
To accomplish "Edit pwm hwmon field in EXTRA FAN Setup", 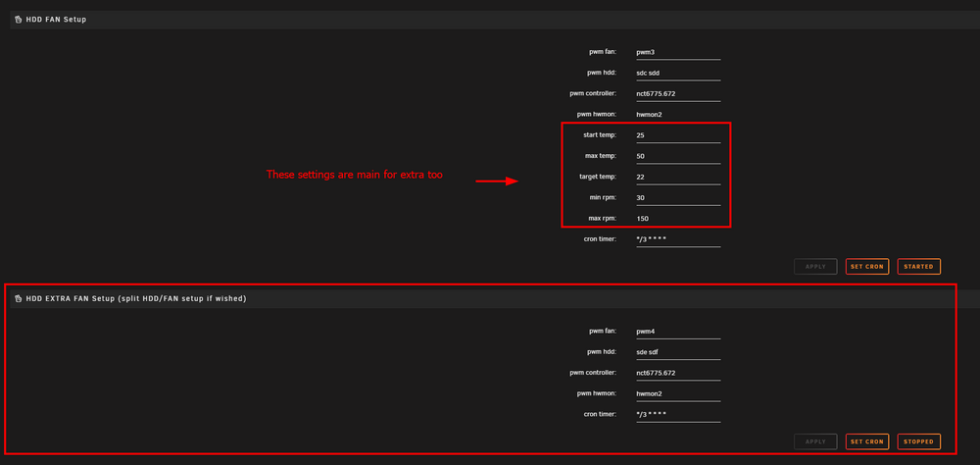I will 678,393.
